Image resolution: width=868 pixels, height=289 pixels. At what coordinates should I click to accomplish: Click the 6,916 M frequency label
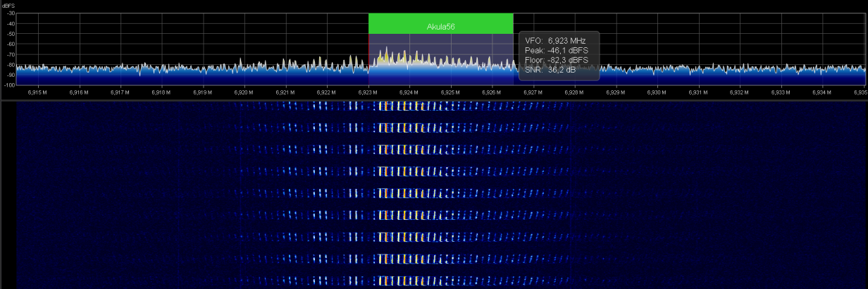pos(79,92)
